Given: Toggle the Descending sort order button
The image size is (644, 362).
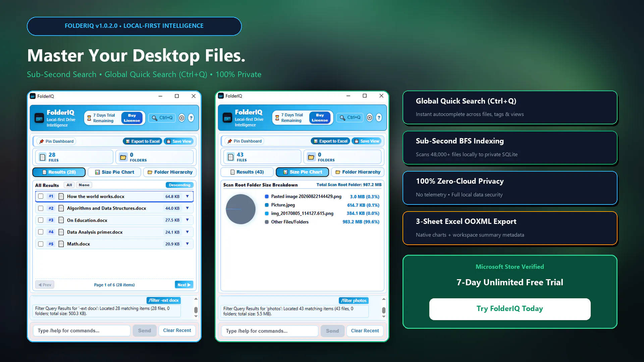Looking at the screenshot, I should [x=179, y=185].
